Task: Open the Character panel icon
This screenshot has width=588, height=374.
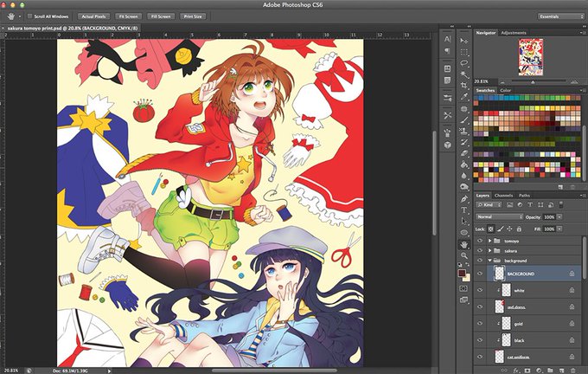Action: (x=447, y=39)
